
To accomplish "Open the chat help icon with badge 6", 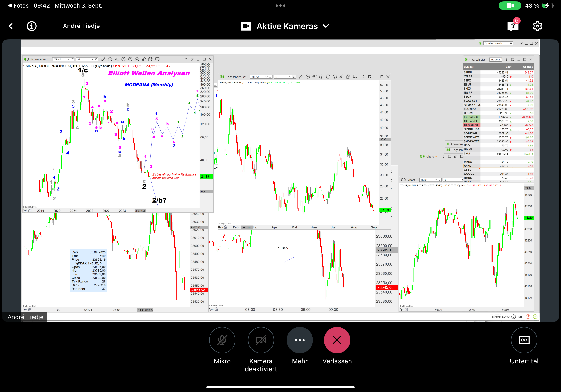I will pos(513,26).
